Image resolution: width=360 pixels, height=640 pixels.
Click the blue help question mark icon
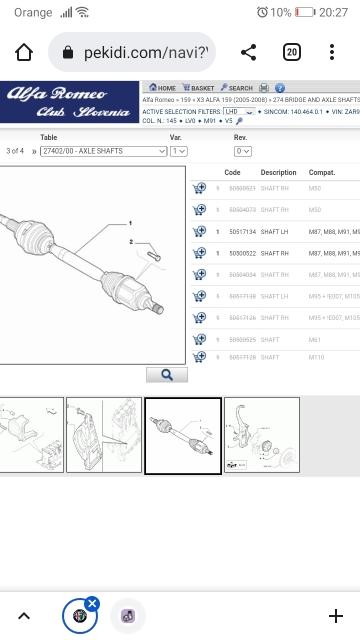(x=280, y=88)
